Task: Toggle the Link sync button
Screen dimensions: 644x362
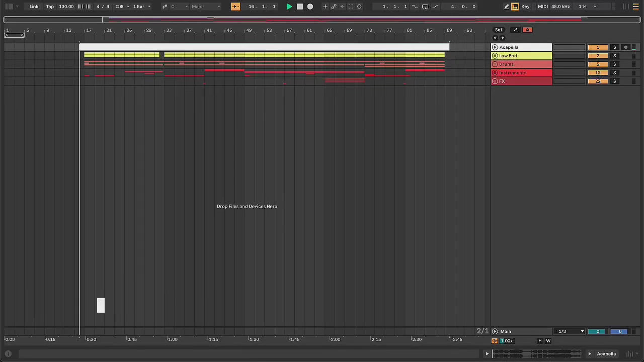Action: (x=34, y=7)
